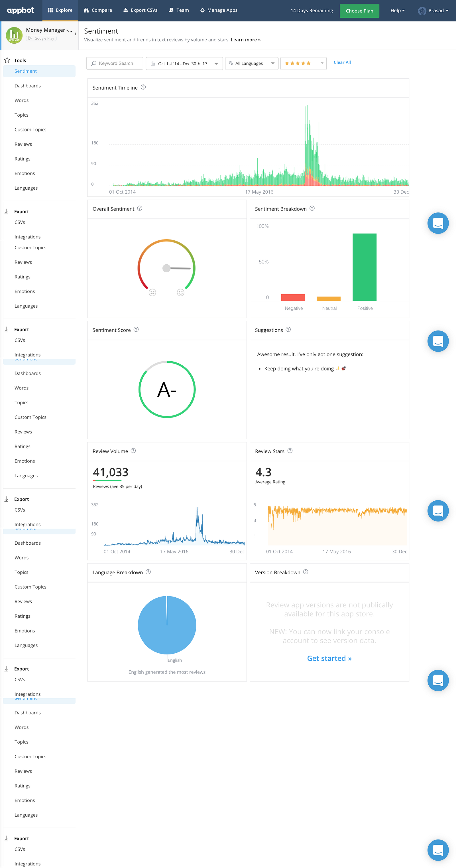This screenshot has width=456, height=868.
Task: Click the Explore grid icon
Action: (x=50, y=10)
